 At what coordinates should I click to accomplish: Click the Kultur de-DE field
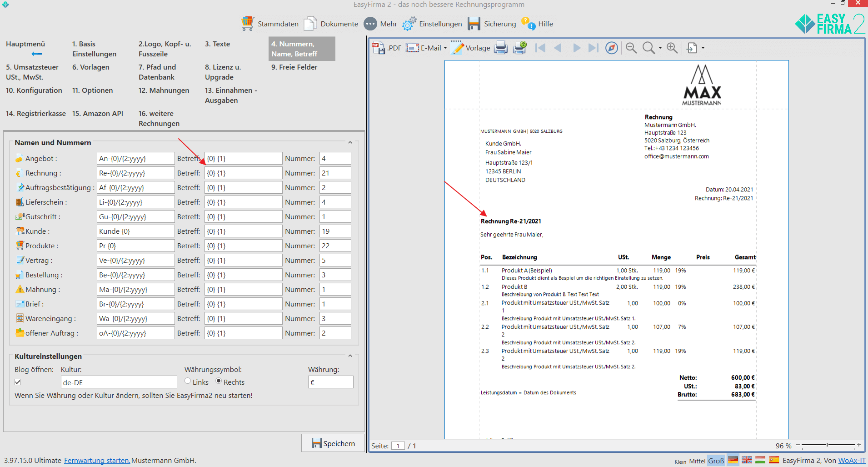119,382
